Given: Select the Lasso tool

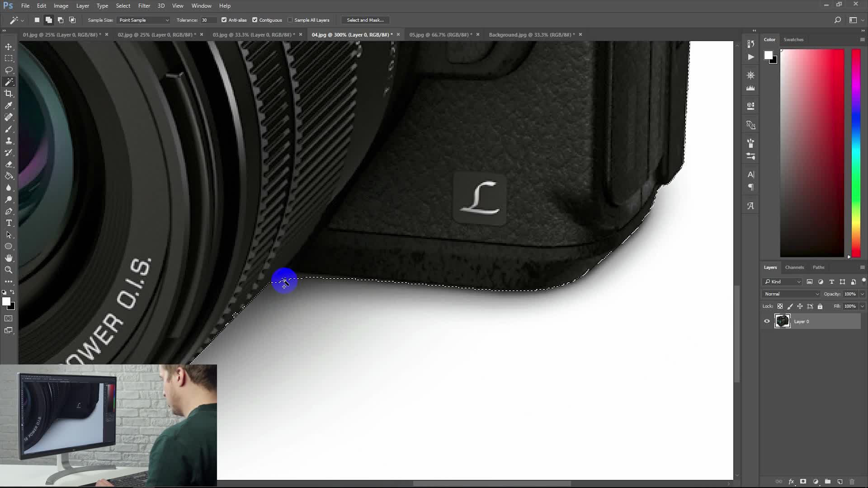Looking at the screenshot, I should [x=9, y=70].
